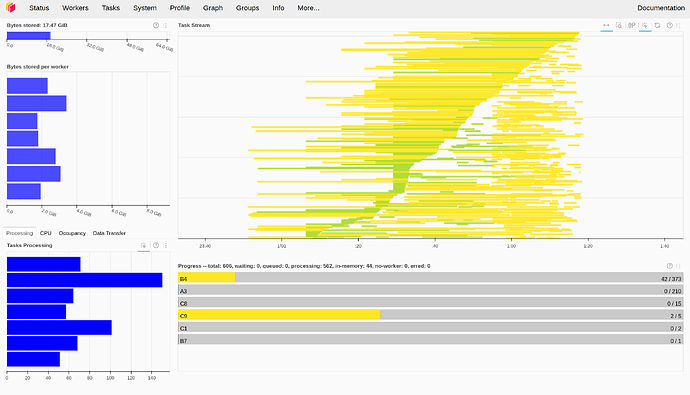The height and width of the screenshot is (395, 690).
Task: Click the Progress summary status text
Action: pyautogui.click(x=304, y=266)
